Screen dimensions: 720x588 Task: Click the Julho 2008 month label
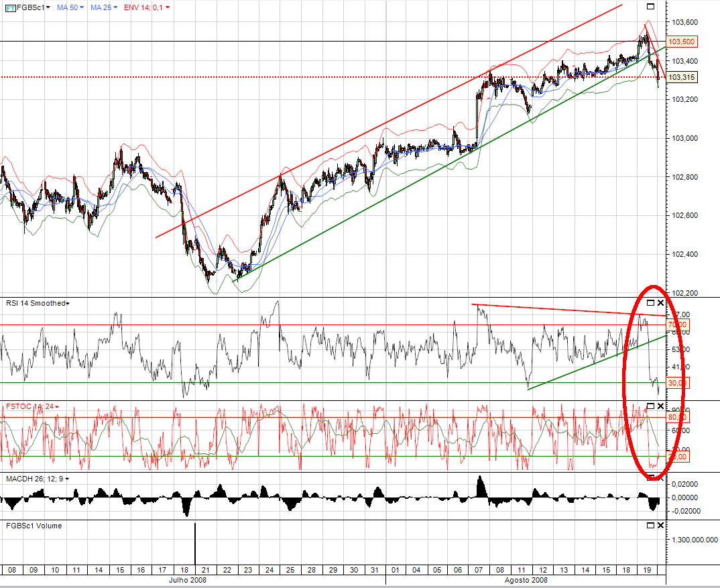click(187, 580)
